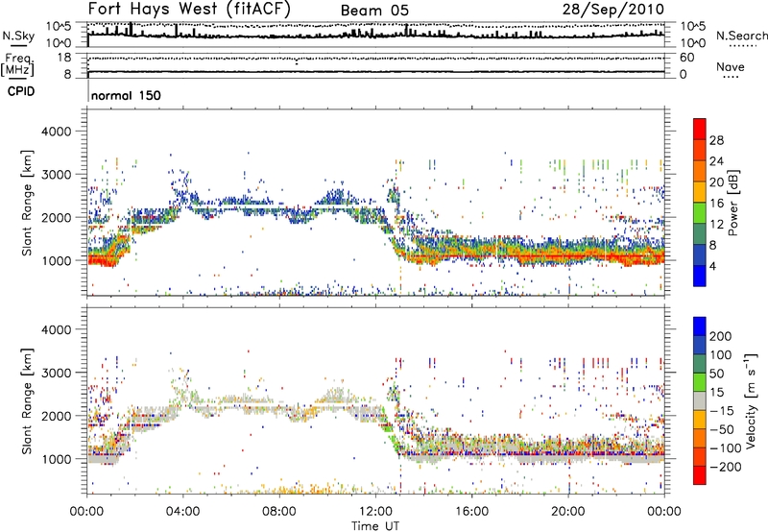Click the "20:00" time tick label
768x532 pixels.
[567, 512]
